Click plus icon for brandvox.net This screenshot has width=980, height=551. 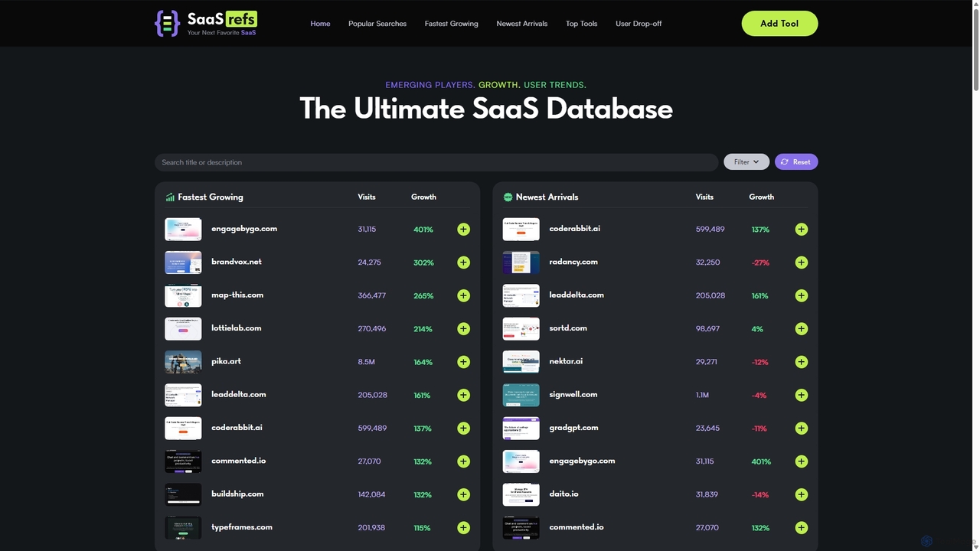coord(463,262)
